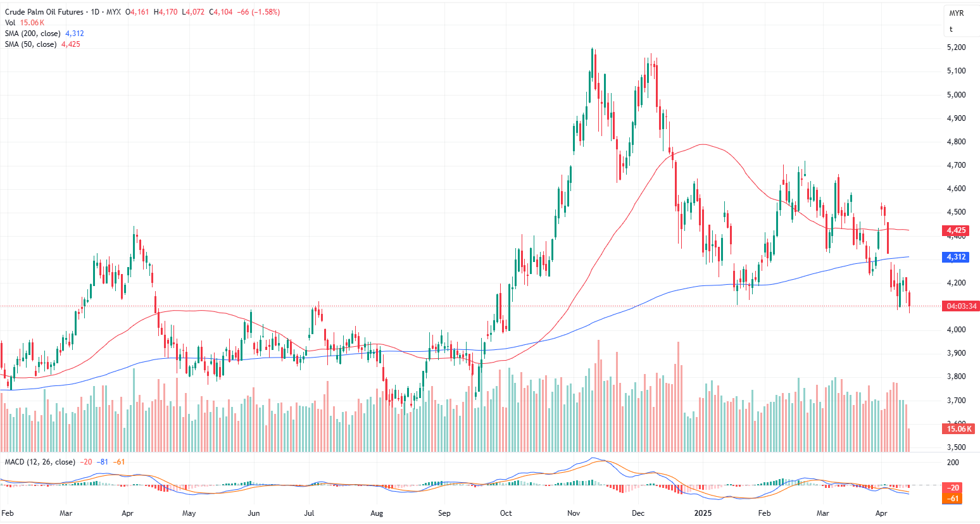Image resolution: width=980 pixels, height=524 pixels.
Task: Click the MACD (12, 26, close) legend
Action: coord(40,462)
